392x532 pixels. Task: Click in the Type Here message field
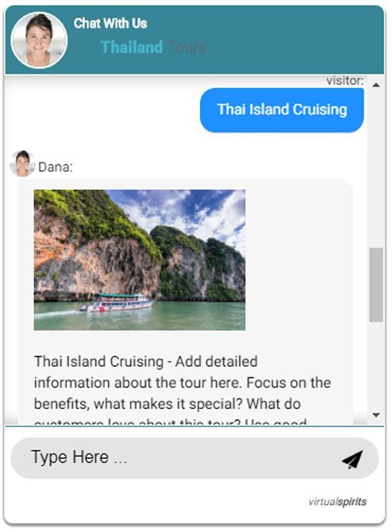point(183,457)
